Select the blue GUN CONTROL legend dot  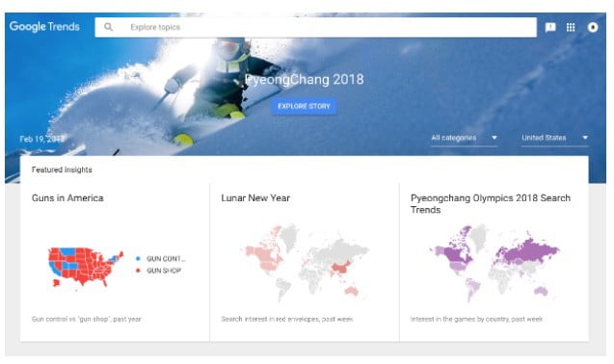pyautogui.click(x=138, y=259)
